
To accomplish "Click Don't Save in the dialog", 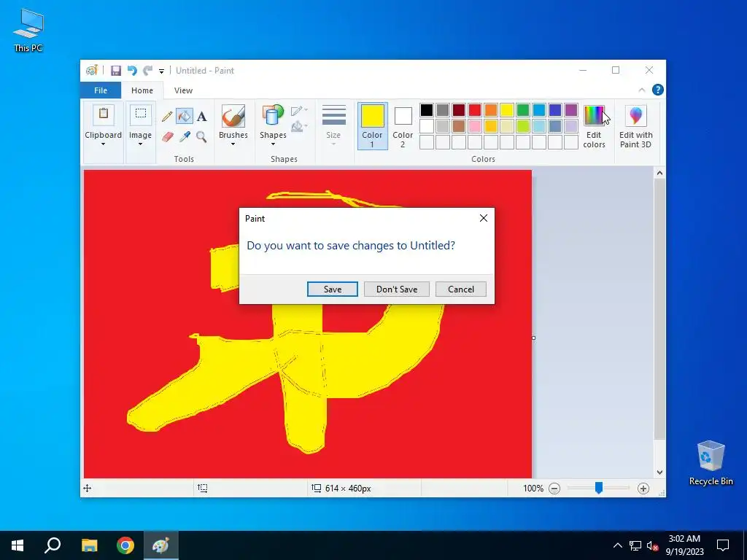I will (x=397, y=289).
